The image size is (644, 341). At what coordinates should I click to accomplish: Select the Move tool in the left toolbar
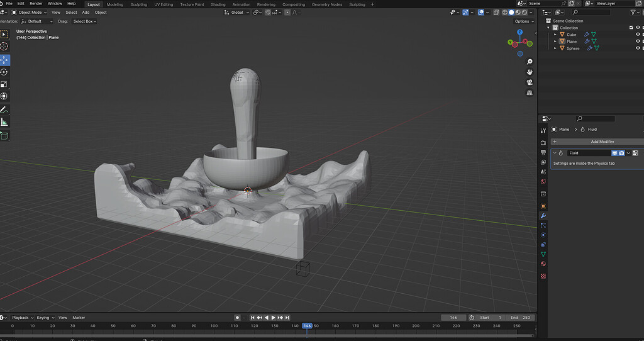coord(4,60)
